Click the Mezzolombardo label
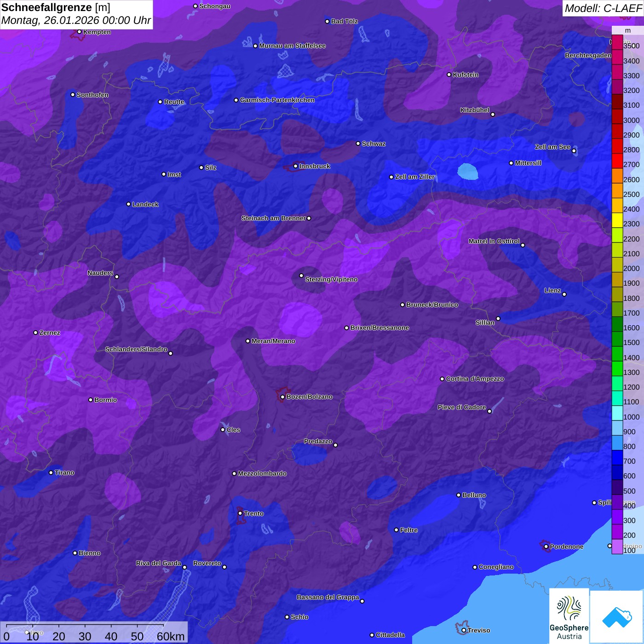This screenshot has width=644, height=644. click(262, 473)
